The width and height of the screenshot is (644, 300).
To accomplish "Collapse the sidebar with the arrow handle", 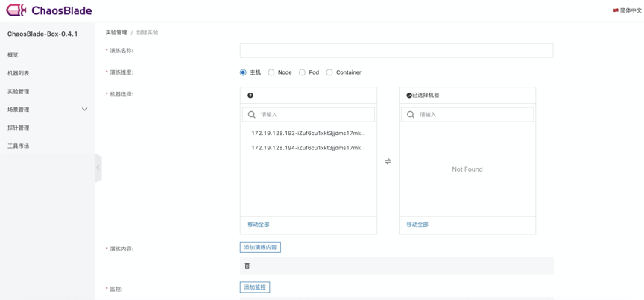I will tap(98, 168).
